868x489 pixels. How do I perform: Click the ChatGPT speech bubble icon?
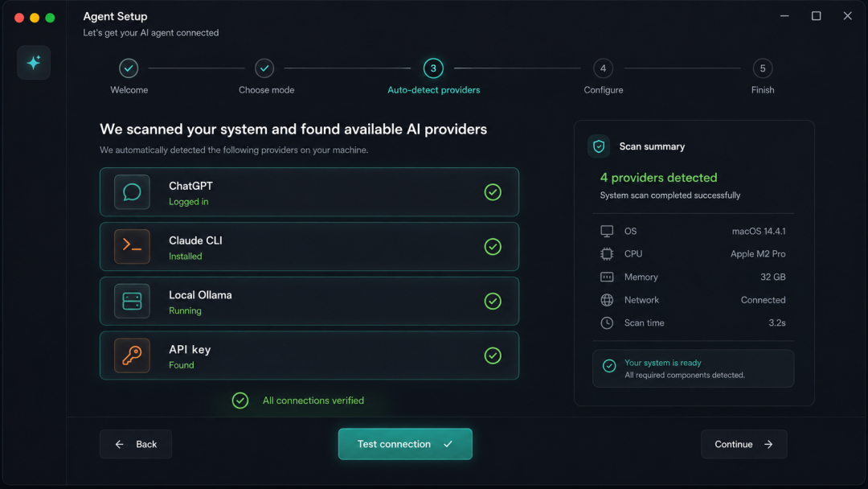132,192
